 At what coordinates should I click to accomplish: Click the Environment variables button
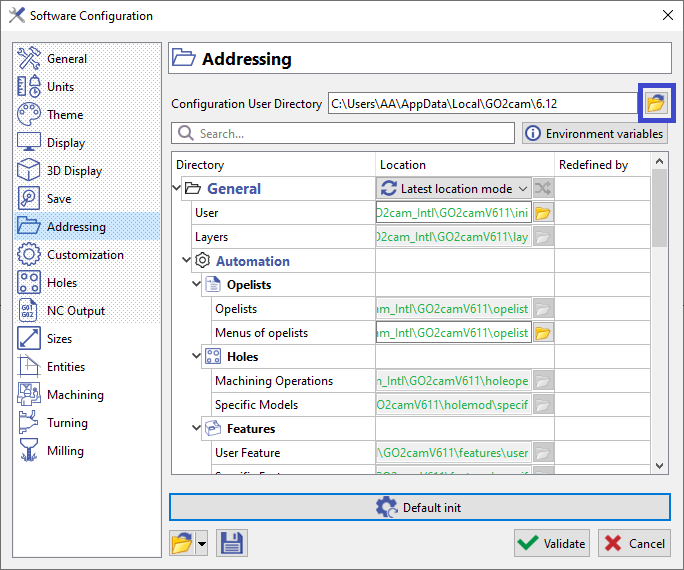(595, 133)
